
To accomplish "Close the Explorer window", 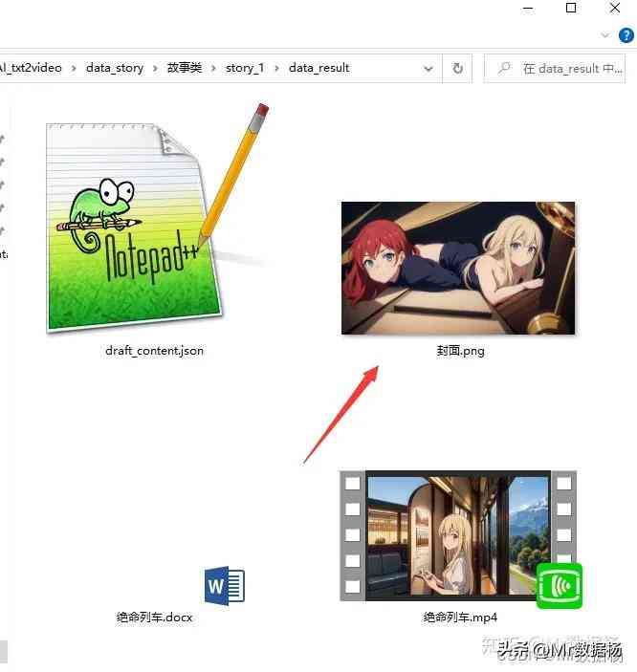I will pos(615,8).
